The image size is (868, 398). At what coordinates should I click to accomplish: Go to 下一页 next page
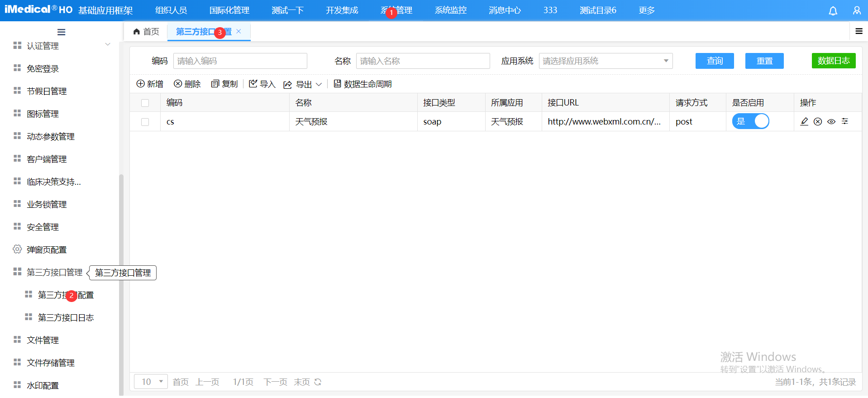coord(276,382)
